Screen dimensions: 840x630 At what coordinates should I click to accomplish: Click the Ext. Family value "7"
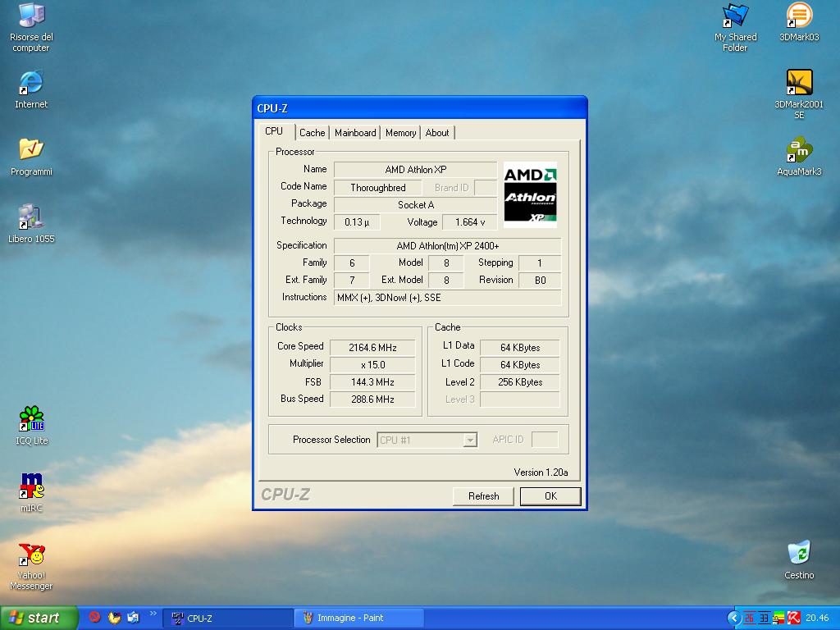click(351, 281)
